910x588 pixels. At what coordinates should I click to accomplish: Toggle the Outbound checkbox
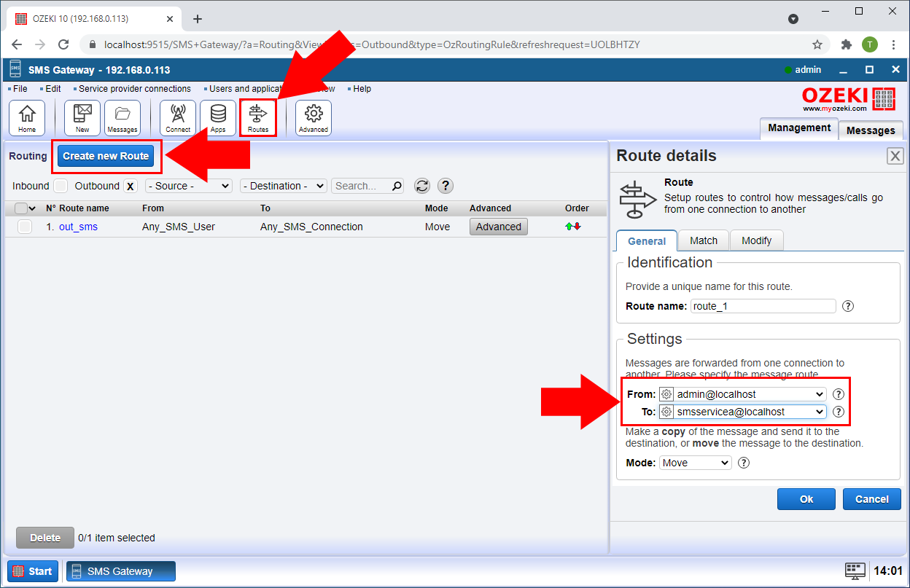131,186
